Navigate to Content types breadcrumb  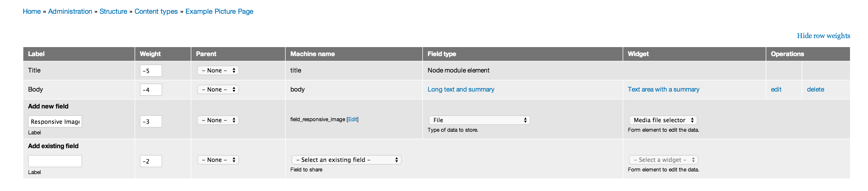[156, 11]
